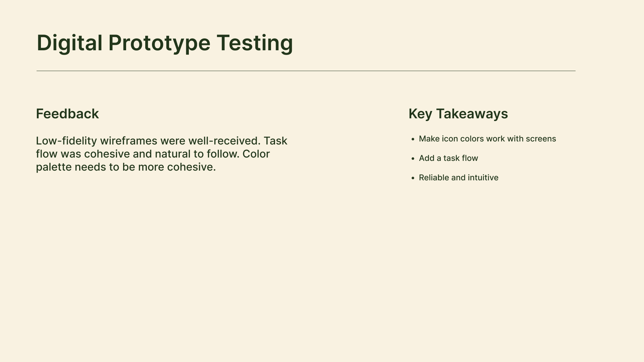Image resolution: width=644 pixels, height=362 pixels.
Task: Click the word Prototype in the slide title
Action: [159, 43]
